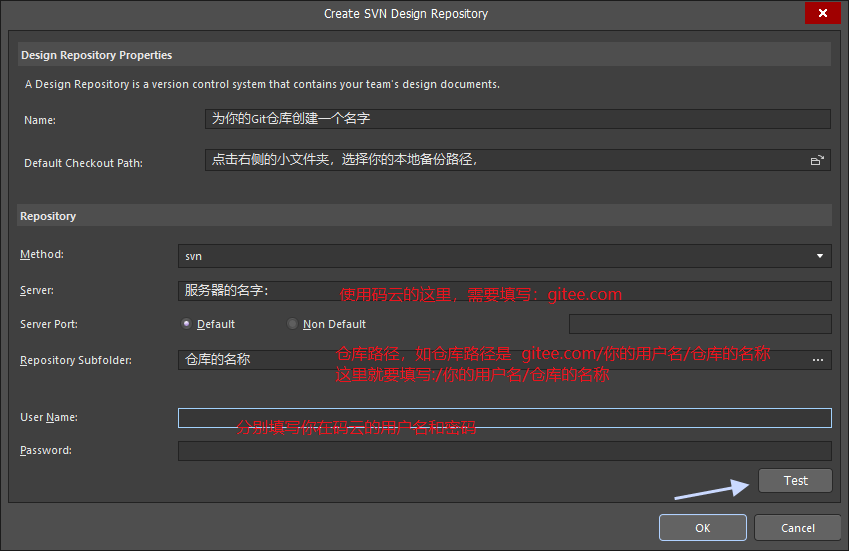Click the custom server port number field
This screenshot has width=849, height=551.
(700, 324)
